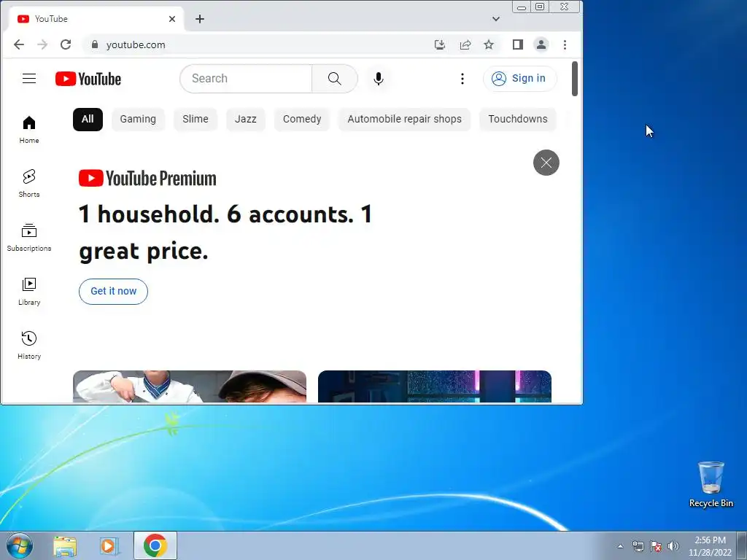Click the Chrome taskbar icon

pos(155,545)
